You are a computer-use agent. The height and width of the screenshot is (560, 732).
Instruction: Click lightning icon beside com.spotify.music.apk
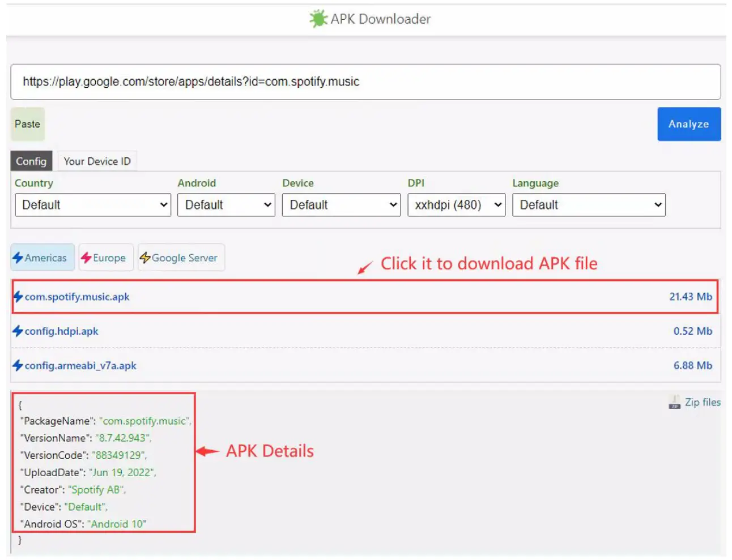pyautogui.click(x=18, y=297)
